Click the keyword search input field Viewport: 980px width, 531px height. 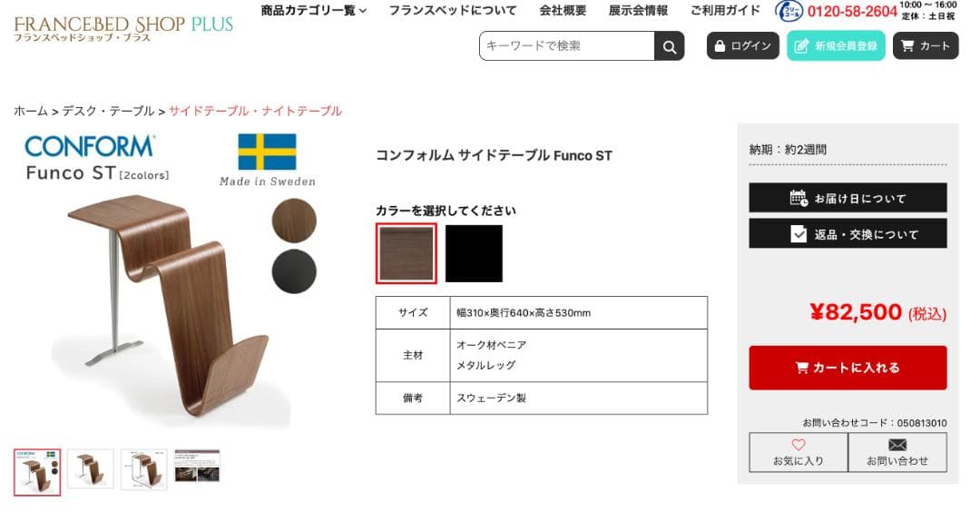pyautogui.click(x=567, y=46)
